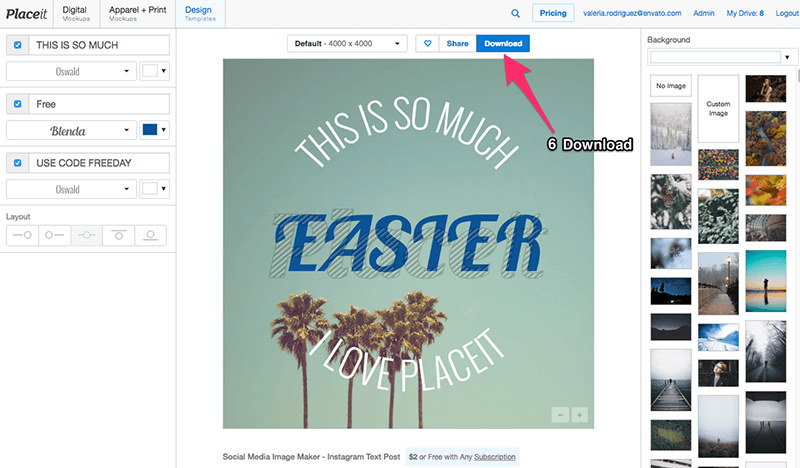Select the blue snowy mountain thumbnail
Viewport: 800px width, 468px height.
718,337
